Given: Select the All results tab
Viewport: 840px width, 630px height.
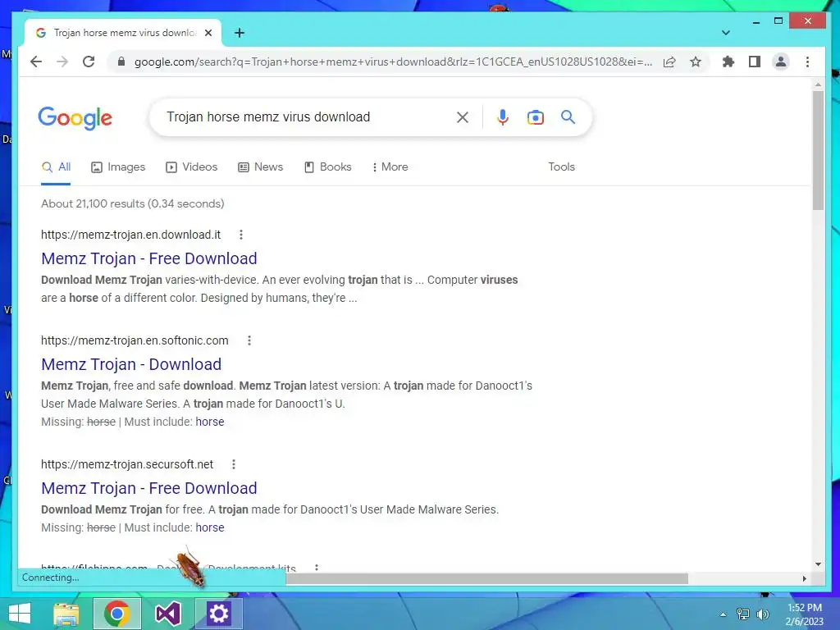Looking at the screenshot, I should tap(57, 167).
